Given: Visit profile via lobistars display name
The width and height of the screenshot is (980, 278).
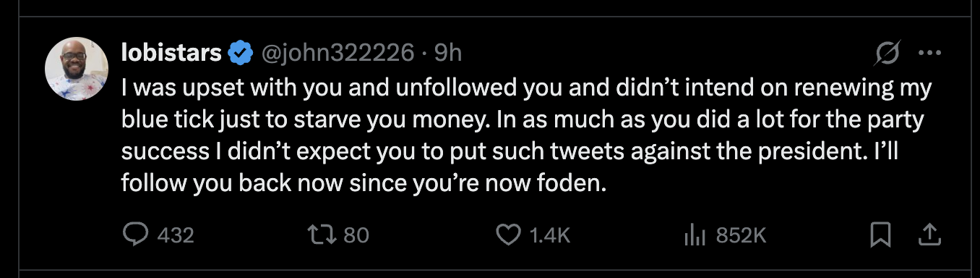Looking at the screenshot, I should (x=171, y=53).
